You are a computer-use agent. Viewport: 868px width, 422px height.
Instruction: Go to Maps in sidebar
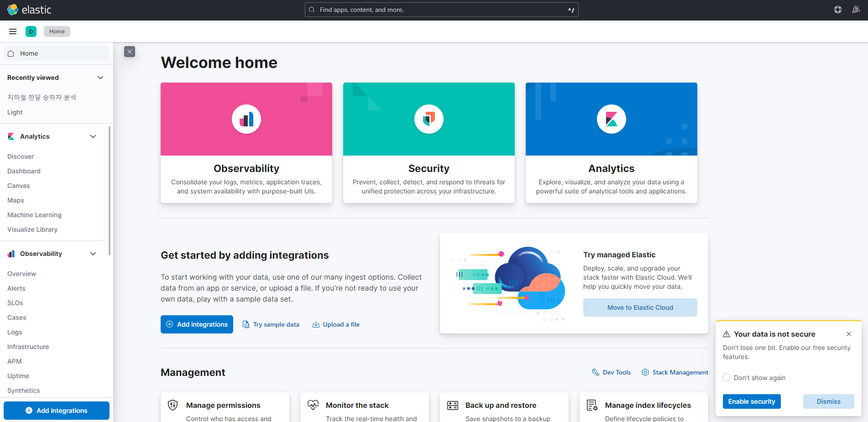tap(16, 200)
